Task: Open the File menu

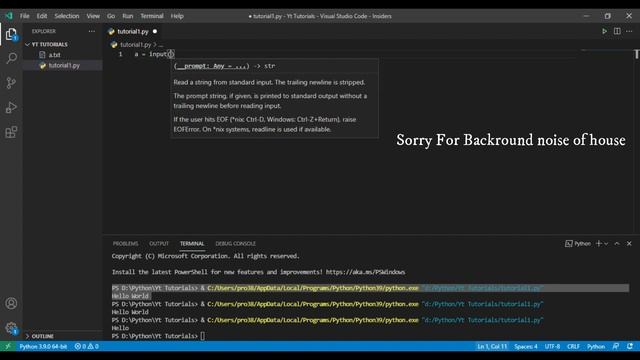Action: click(24, 16)
